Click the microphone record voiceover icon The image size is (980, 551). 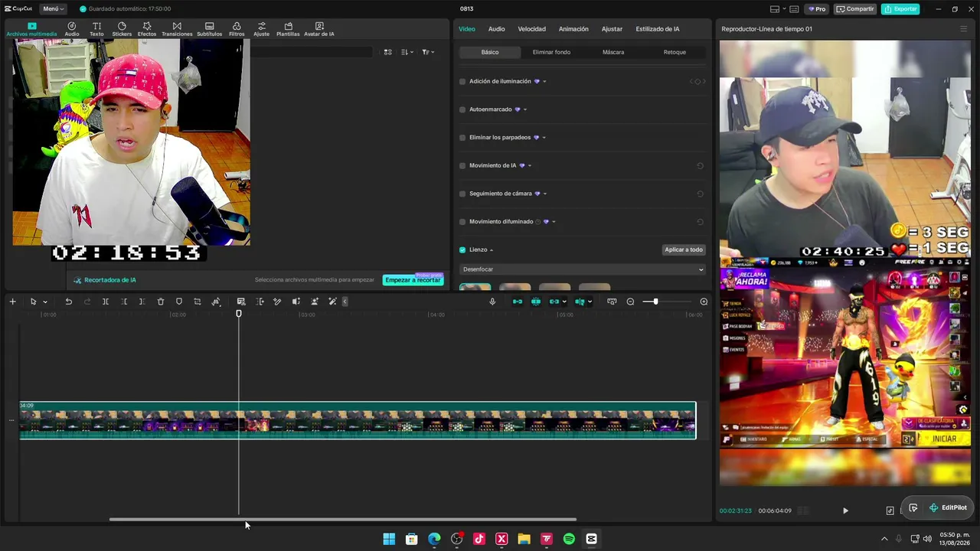pyautogui.click(x=492, y=302)
